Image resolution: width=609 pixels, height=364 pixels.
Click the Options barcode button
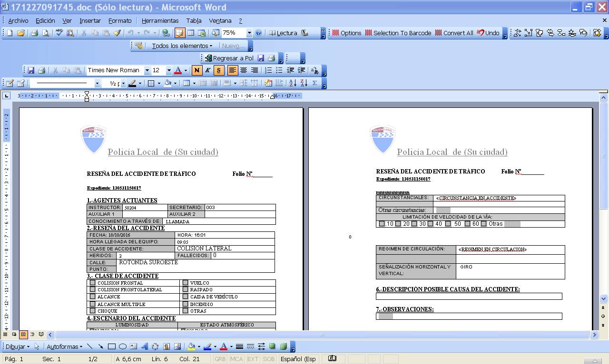[347, 33]
